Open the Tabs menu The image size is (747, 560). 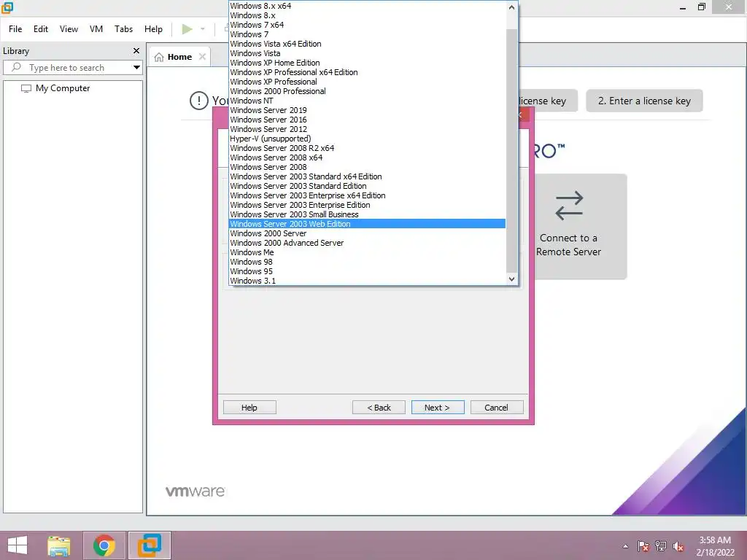click(x=123, y=29)
